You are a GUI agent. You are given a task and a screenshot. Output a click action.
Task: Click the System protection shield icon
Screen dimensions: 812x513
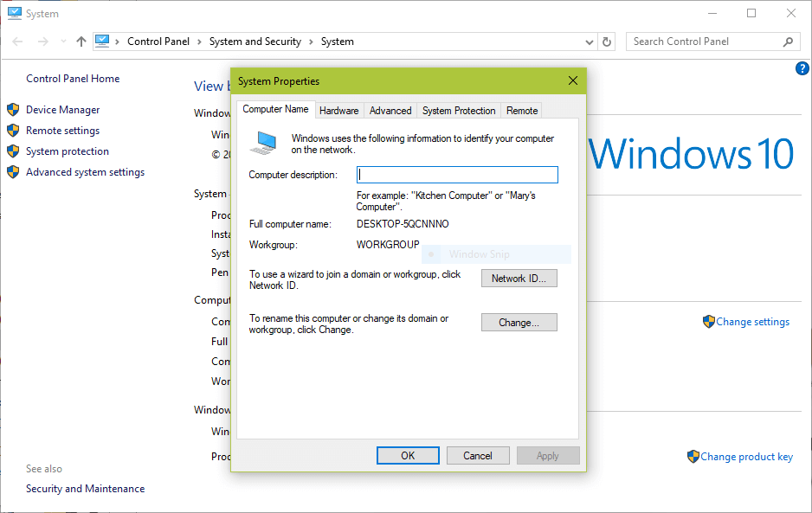(x=14, y=151)
